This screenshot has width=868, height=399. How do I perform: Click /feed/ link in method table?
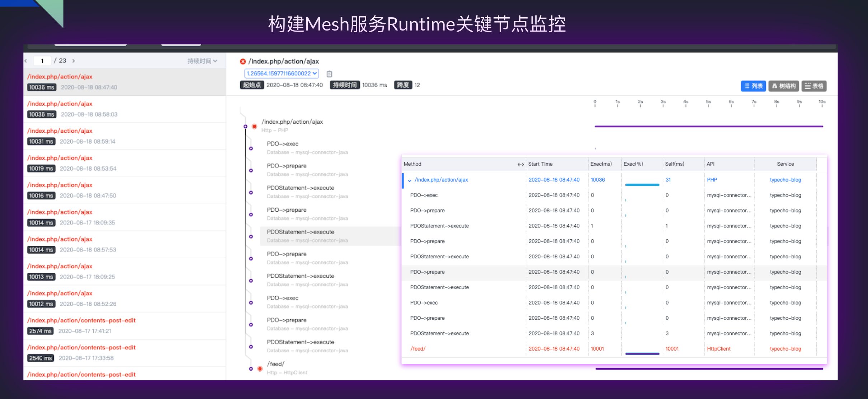click(x=418, y=349)
